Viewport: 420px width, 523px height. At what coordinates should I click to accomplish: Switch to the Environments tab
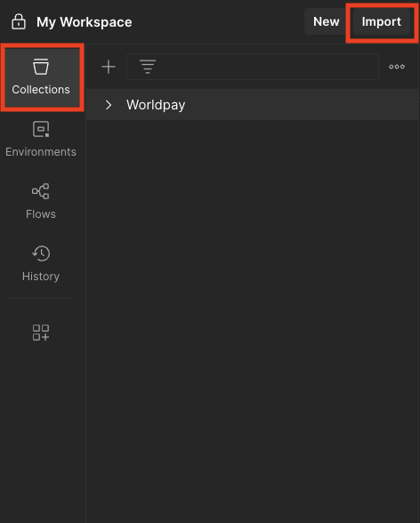pos(41,139)
